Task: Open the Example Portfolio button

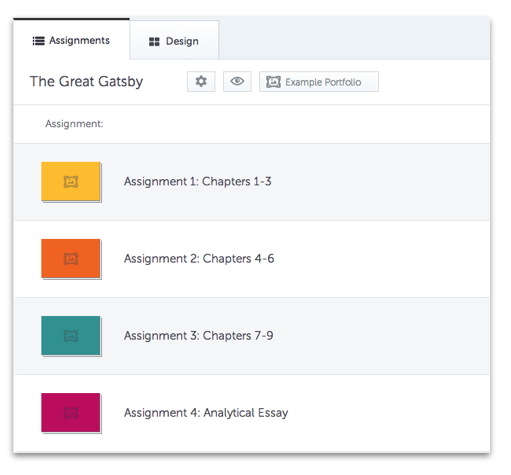Action: point(319,81)
